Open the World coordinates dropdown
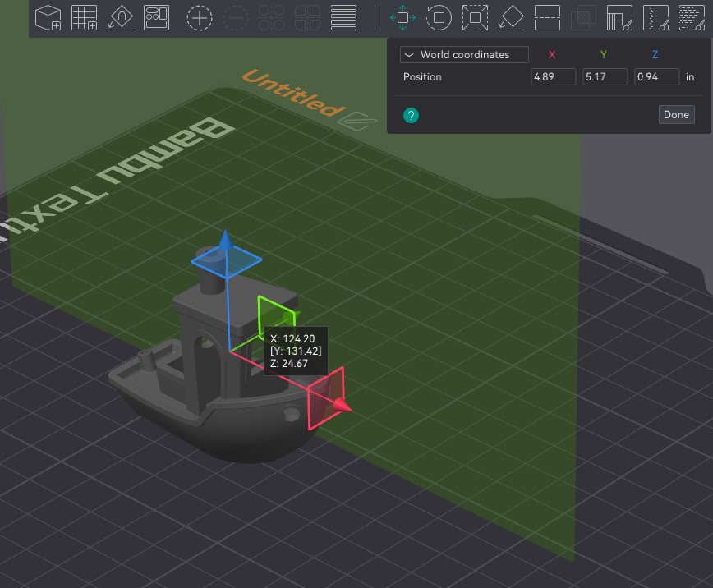 (464, 54)
